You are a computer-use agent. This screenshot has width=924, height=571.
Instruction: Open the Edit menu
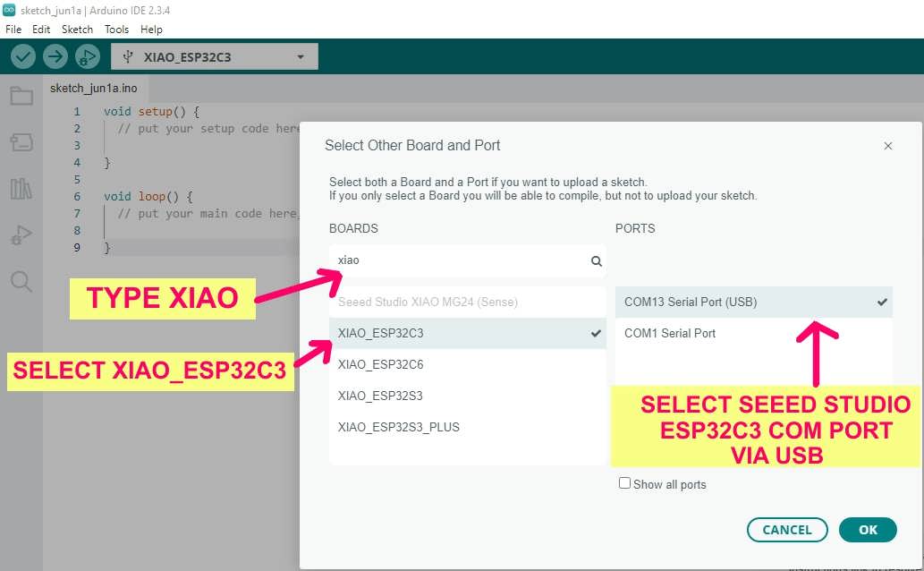click(40, 29)
